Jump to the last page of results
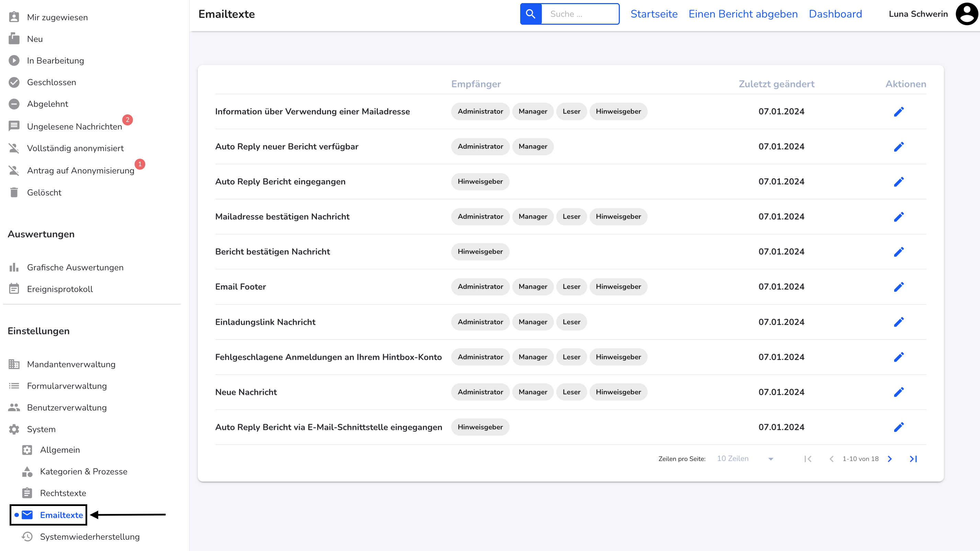 pyautogui.click(x=913, y=459)
